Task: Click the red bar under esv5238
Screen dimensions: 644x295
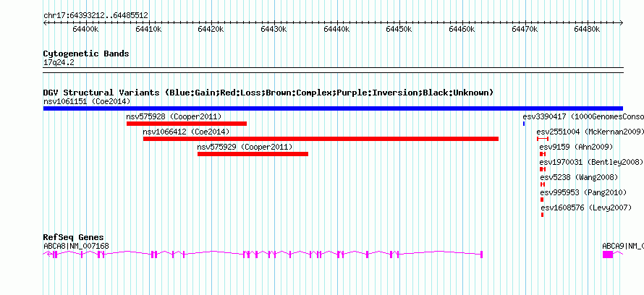Action: pos(543,184)
